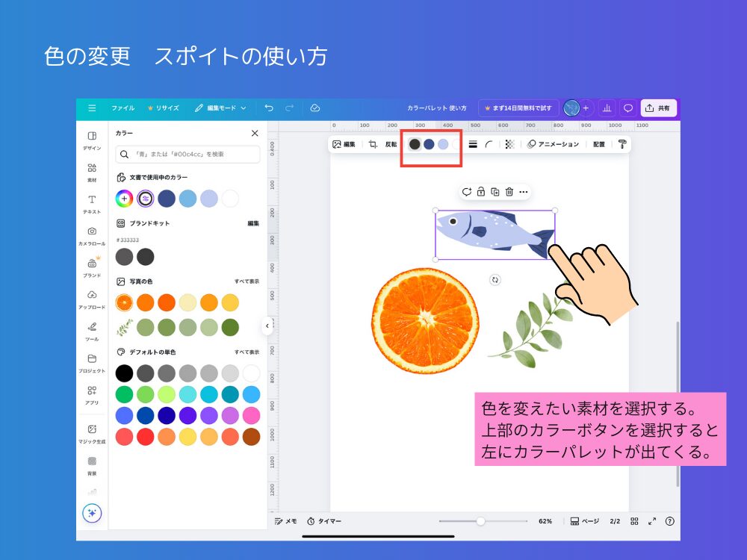Select the crop tool in the toolbar
This screenshot has height=560, width=747.
pyautogui.click(x=373, y=144)
